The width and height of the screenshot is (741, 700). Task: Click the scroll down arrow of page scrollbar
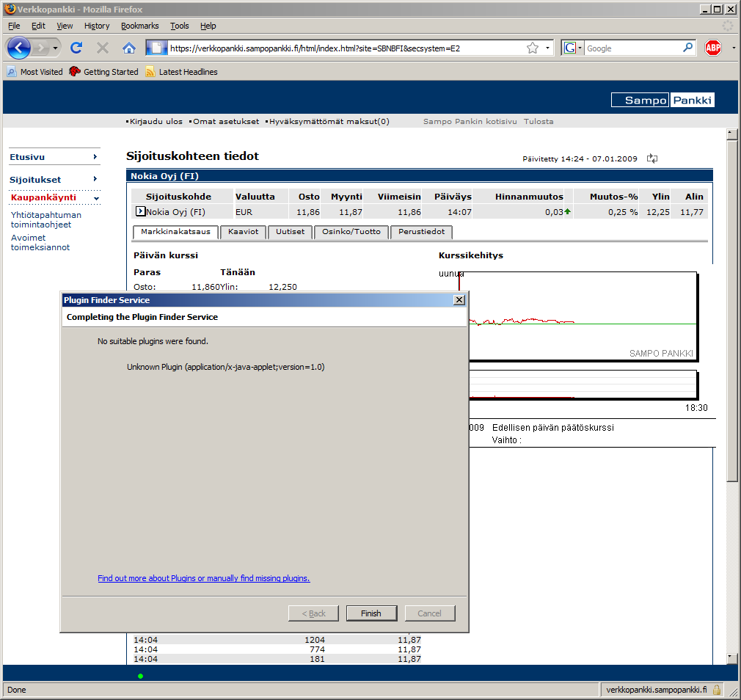[x=731, y=658]
